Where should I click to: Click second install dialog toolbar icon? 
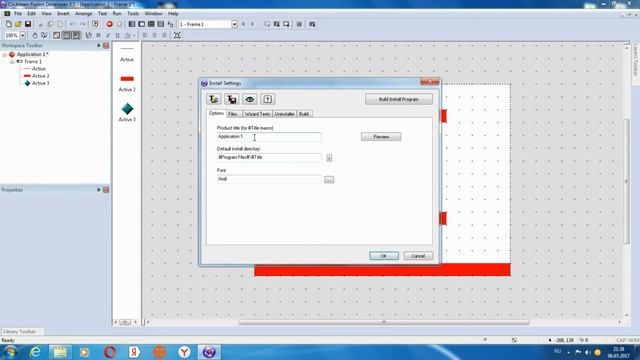231,99
